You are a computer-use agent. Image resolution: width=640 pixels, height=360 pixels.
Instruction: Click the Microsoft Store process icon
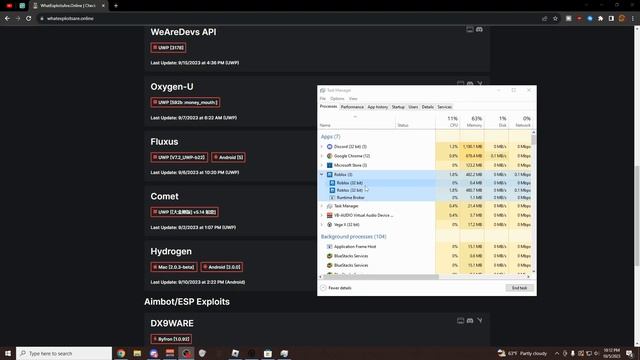(329, 165)
